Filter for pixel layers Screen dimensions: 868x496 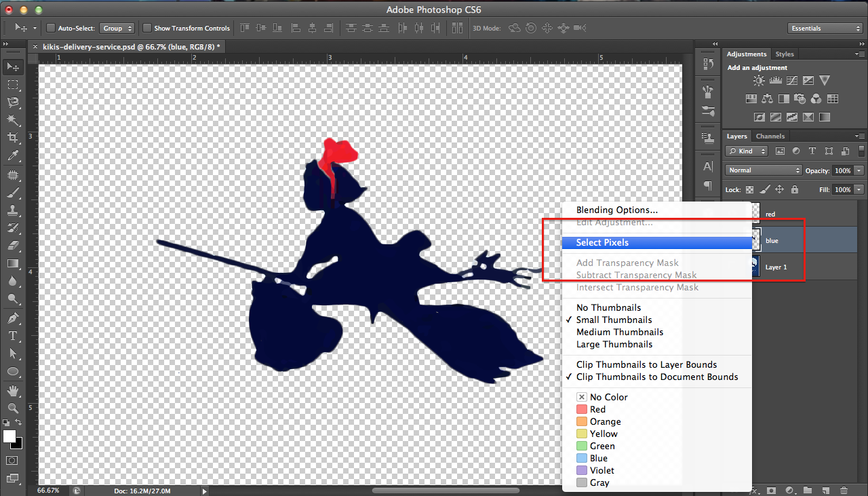(x=780, y=151)
